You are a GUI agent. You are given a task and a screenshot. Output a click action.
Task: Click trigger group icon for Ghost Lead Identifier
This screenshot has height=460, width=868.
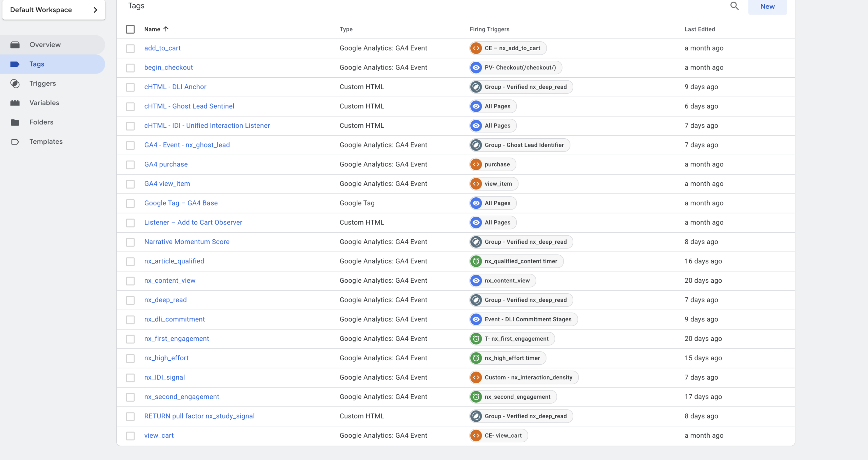(x=476, y=145)
